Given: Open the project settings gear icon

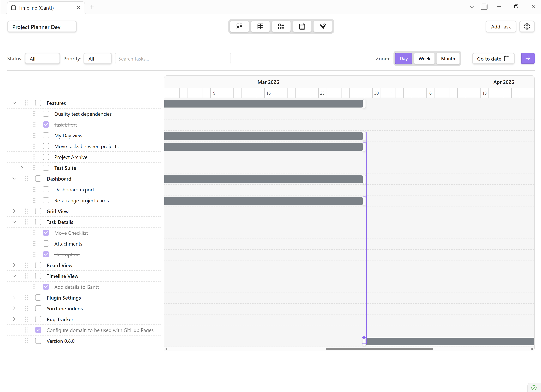Looking at the screenshot, I should [527, 26].
